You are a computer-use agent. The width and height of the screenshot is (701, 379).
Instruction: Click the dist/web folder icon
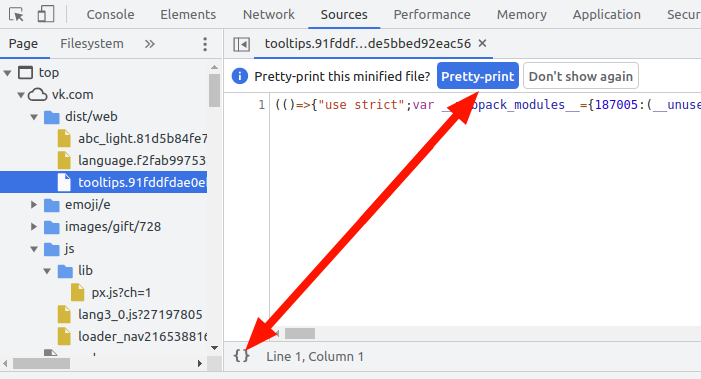(x=52, y=117)
